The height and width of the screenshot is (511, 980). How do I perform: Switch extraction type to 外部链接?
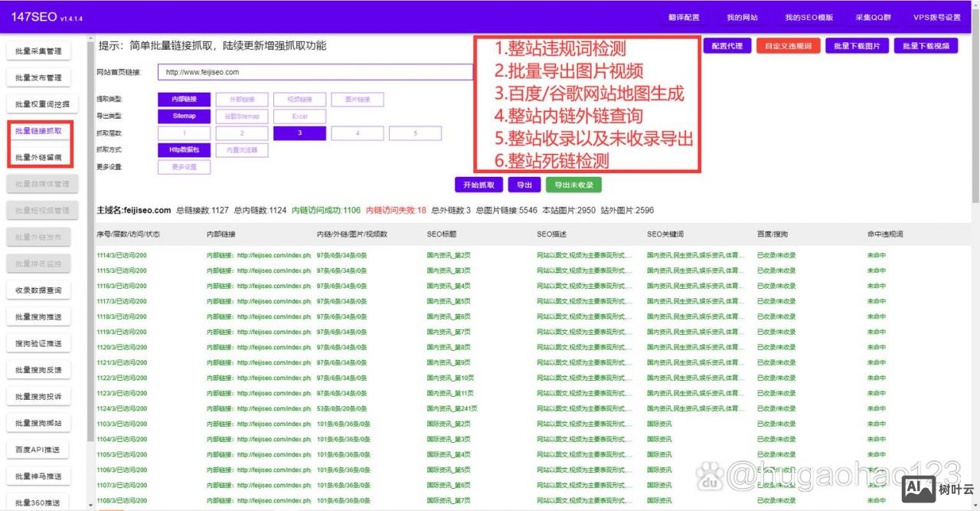[242, 99]
